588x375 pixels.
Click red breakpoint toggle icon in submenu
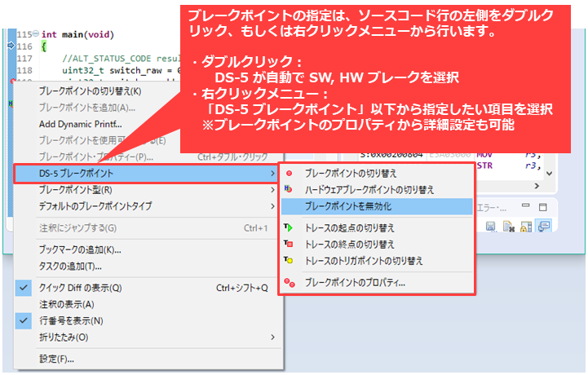[289, 174]
